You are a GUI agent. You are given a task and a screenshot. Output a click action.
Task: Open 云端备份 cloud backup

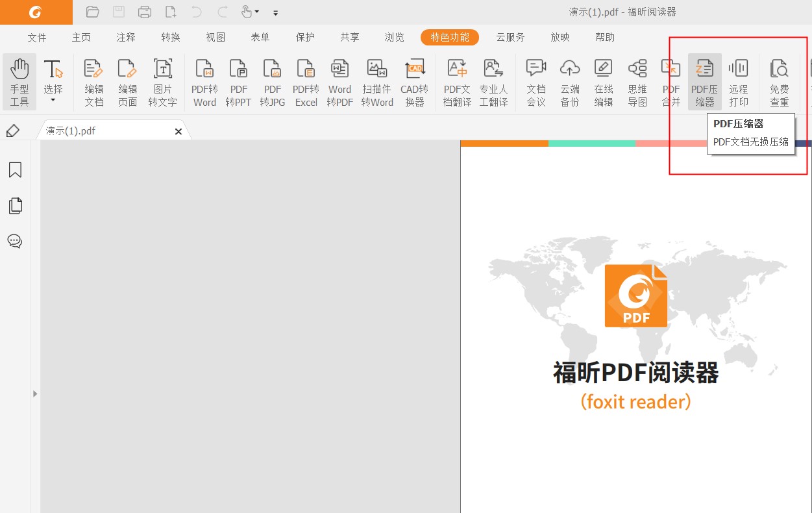569,82
